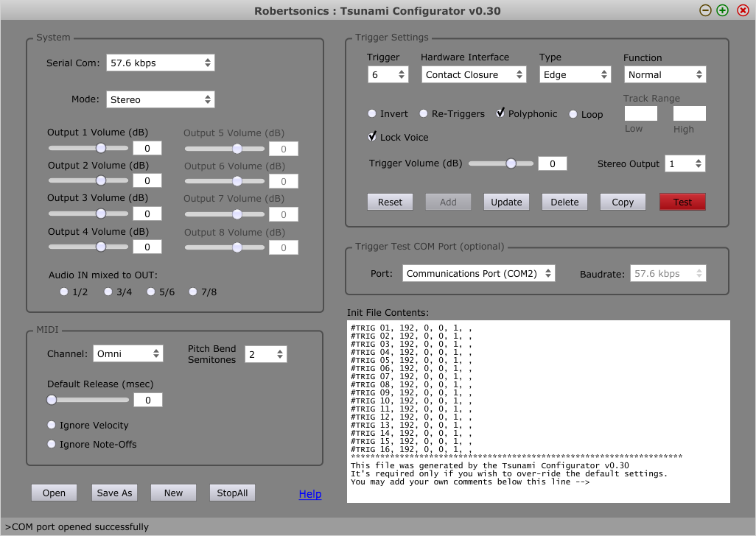Open the Pitch Bend Semitones dropdown
Image resolution: width=756 pixels, height=536 pixels.
266,354
